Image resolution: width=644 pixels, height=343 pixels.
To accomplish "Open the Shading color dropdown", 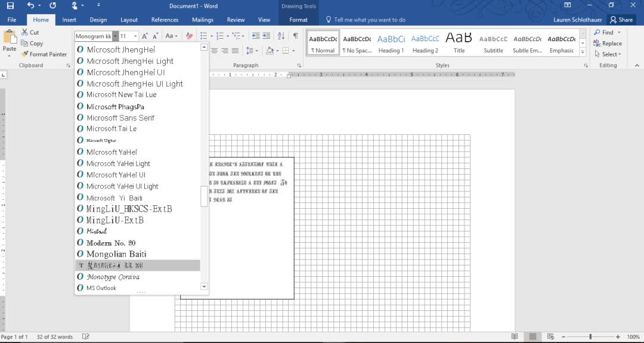I will [x=277, y=51].
